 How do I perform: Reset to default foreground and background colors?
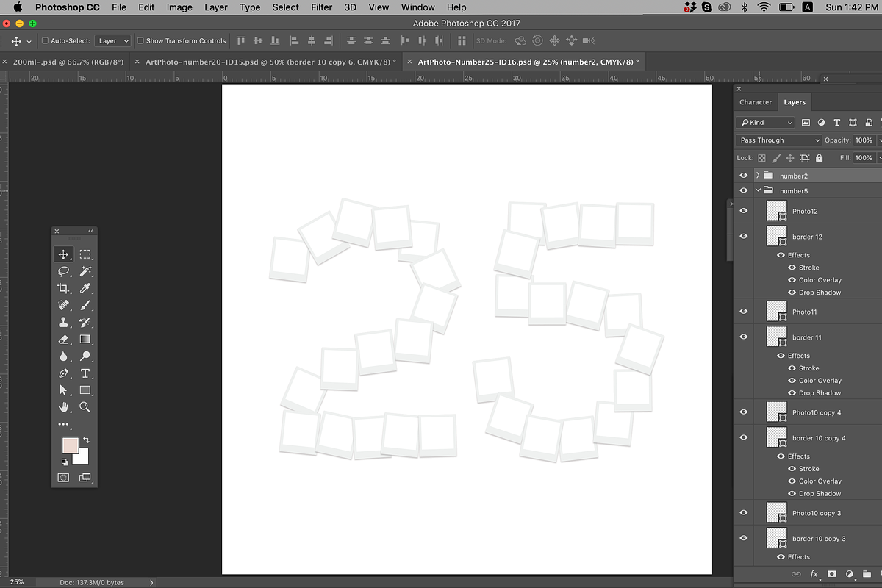click(x=65, y=462)
